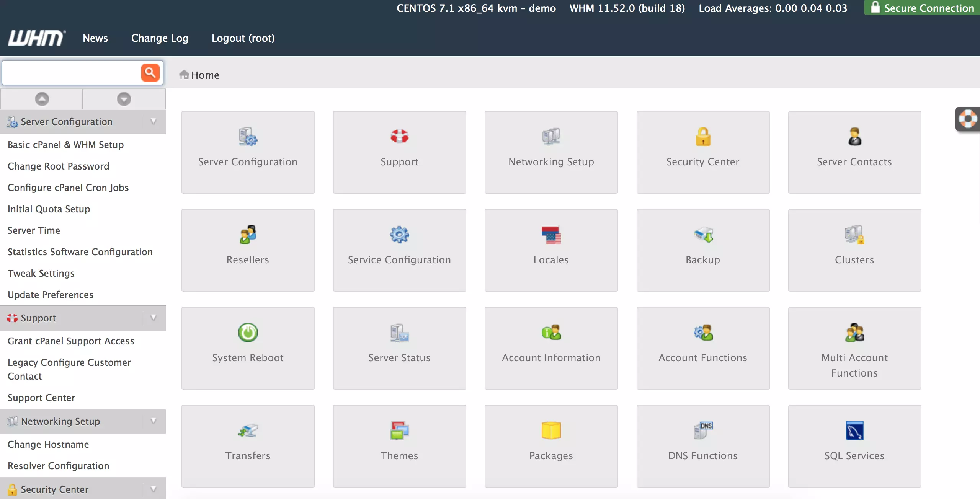Open the System Reboot power icon tile
The image size is (980, 499).
coord(248,347)
